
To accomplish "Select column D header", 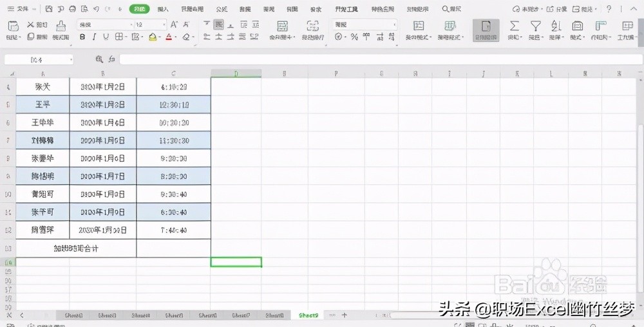I will pyautogui.click(x=236, y=73).
